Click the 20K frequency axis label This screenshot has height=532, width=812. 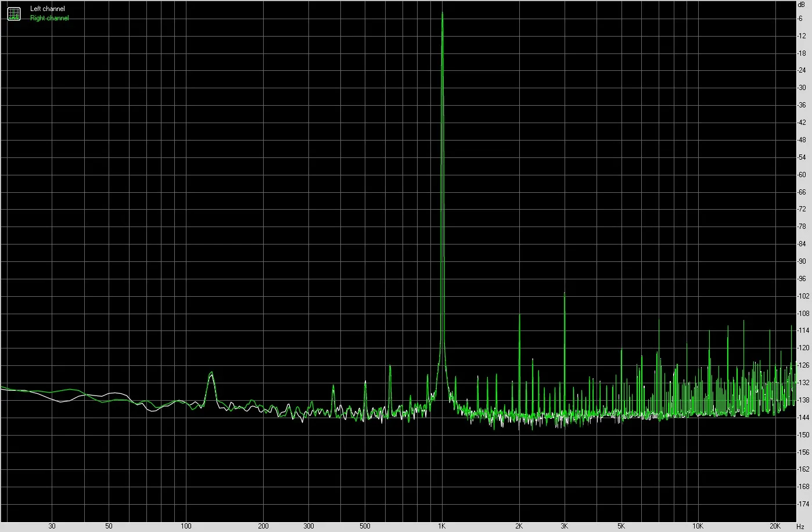(x=776, y=526)
